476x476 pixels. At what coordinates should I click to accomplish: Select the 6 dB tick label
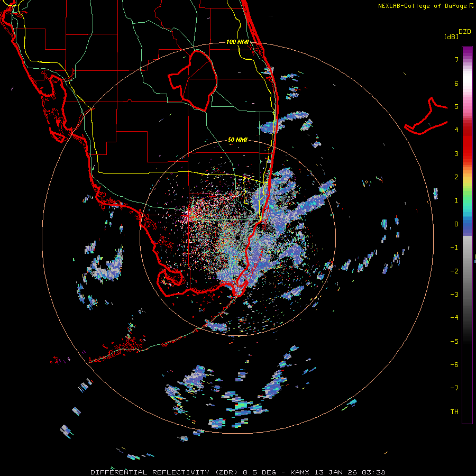(456, 83)
